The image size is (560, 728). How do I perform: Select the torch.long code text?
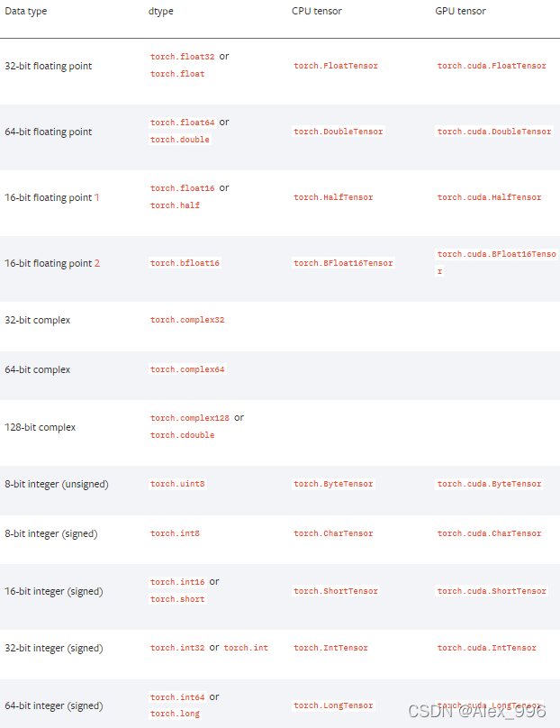point(175,714)
